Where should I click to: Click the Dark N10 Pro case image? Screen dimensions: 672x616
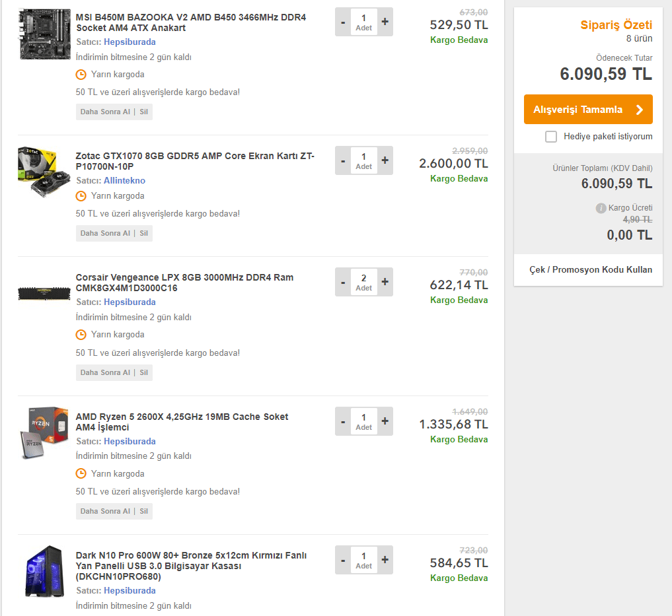pos(45,572)
